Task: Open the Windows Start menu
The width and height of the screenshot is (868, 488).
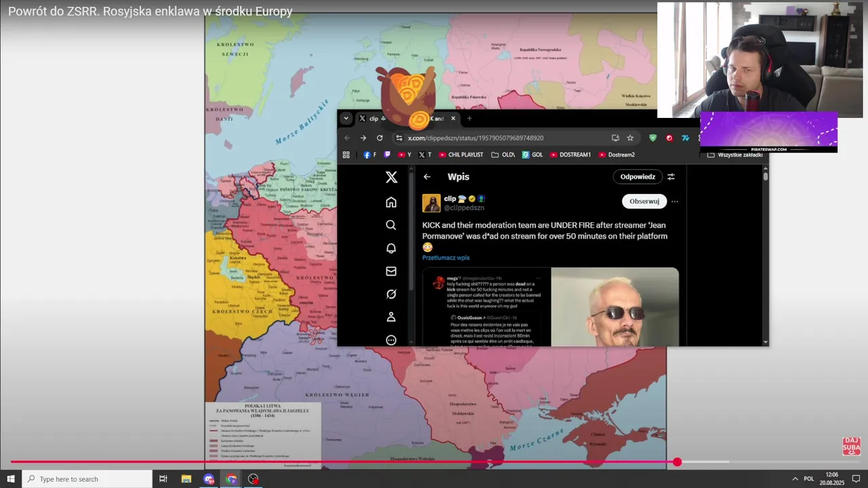Action: (x=11, y=479)
